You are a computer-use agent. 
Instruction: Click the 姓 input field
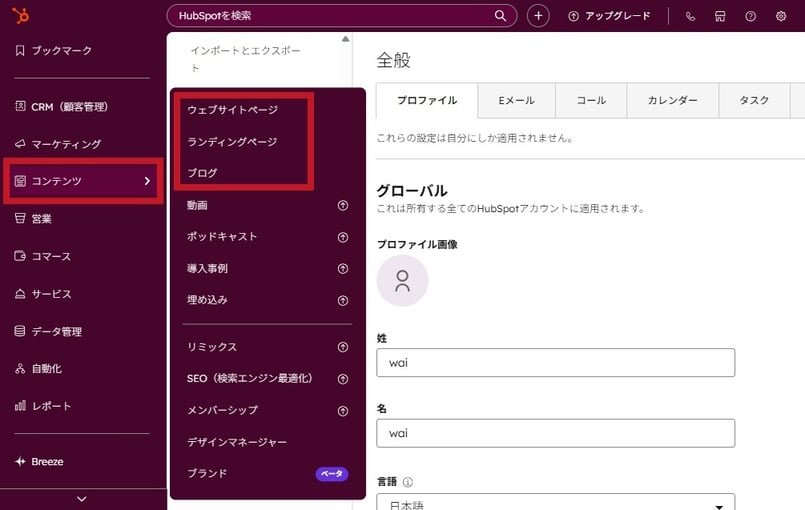tap(555, 363)
